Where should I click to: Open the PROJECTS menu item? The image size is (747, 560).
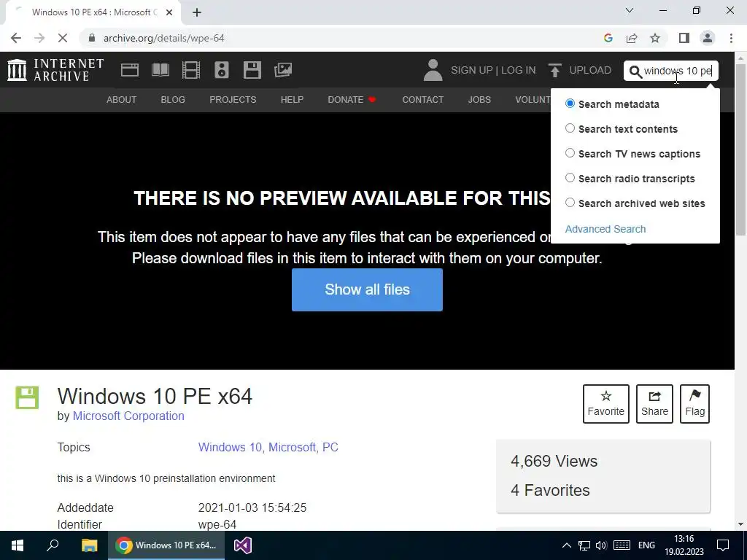[233, 99]
